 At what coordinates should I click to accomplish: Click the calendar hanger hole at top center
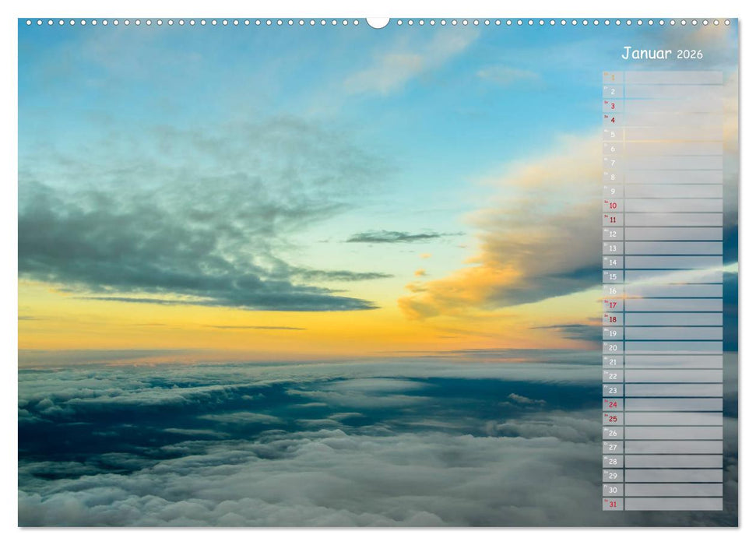coord(378,23)
